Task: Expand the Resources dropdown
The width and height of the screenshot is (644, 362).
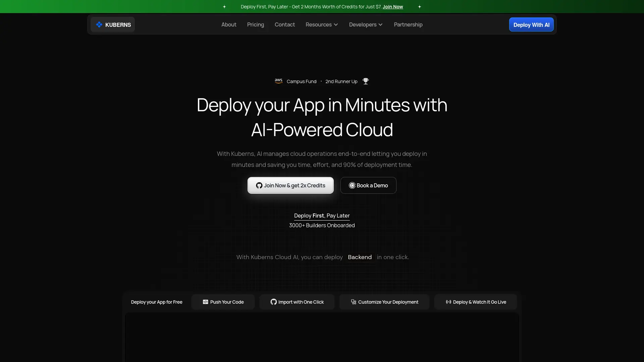Action: [321, 24]
